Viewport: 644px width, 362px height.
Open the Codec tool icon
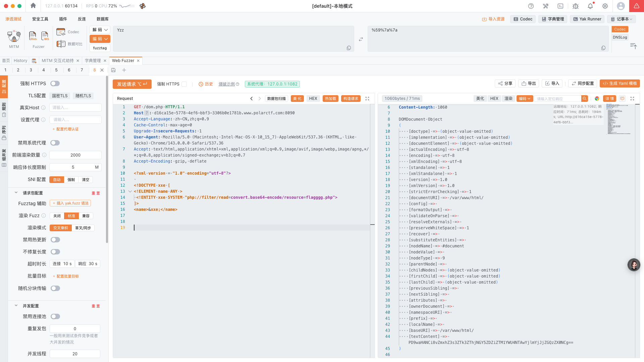click(61, 32)
